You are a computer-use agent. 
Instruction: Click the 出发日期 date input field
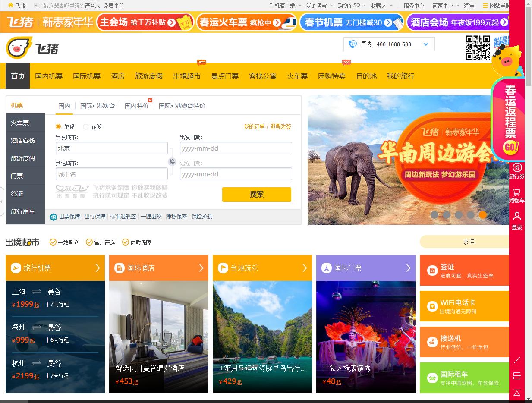coord(236,148)
